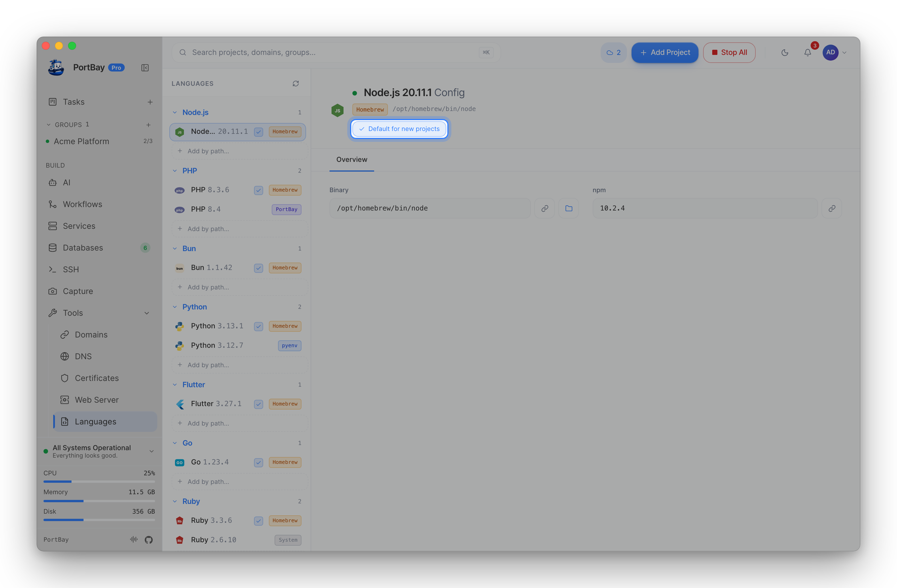Select the Python 3.12.7 pyenv entry
Screen dimensions: 897x588
click(x=237, y=346)
